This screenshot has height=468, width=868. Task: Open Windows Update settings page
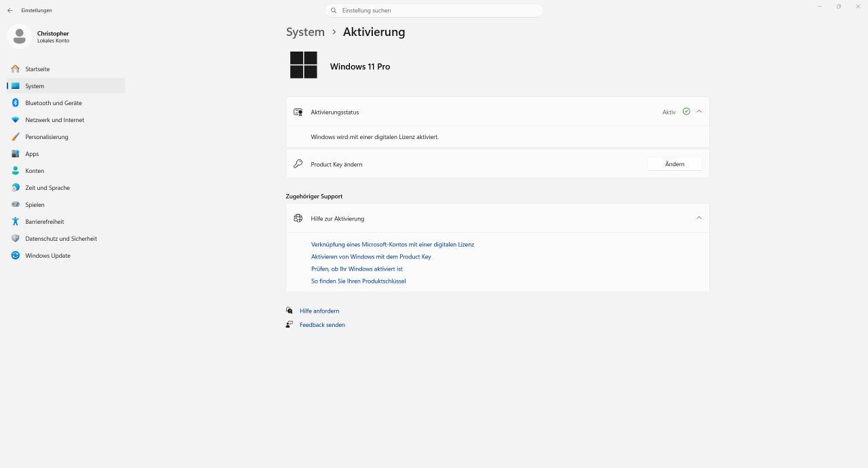66,256
